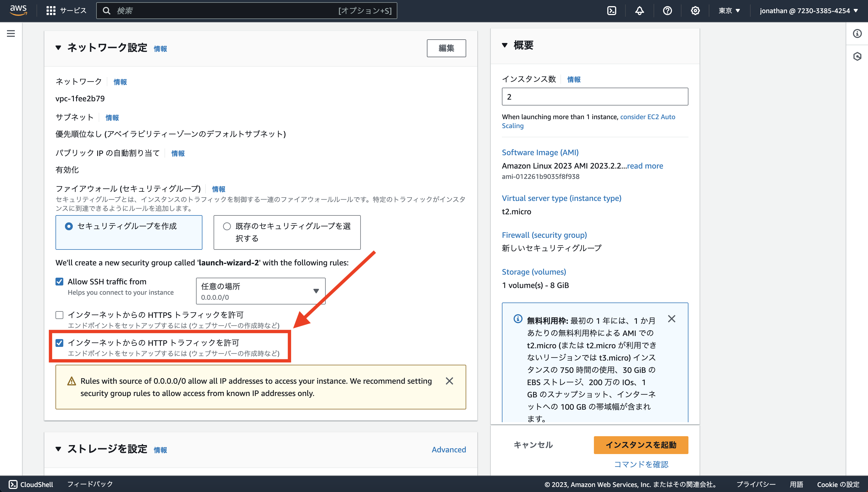868x492 pixels.
Task: Open the left hamburger navigation menu
Action: click(x=11, y=33)
